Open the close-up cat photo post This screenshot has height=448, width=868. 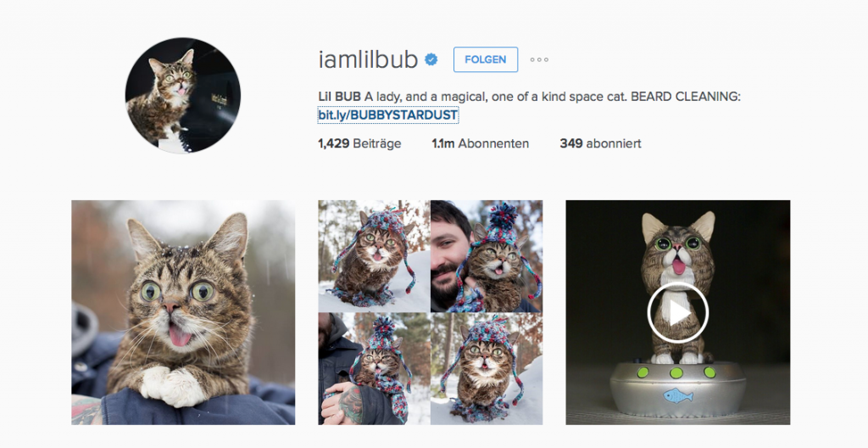(x=183, y=313)
